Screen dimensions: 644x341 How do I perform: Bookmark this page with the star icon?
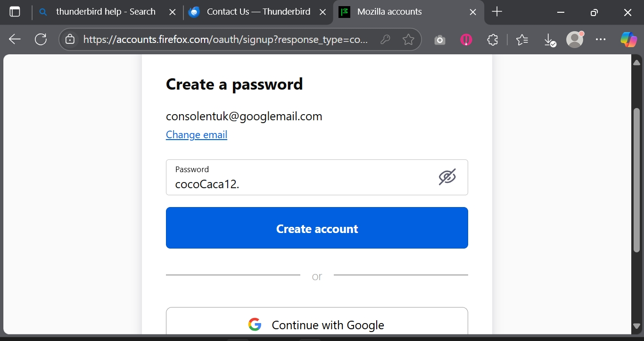408,40
